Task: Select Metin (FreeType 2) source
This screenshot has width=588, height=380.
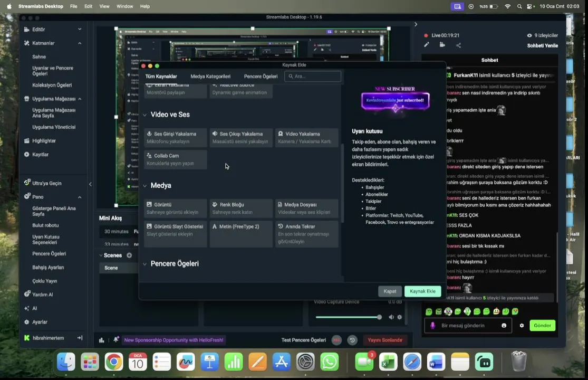Action: pos(241,234)
